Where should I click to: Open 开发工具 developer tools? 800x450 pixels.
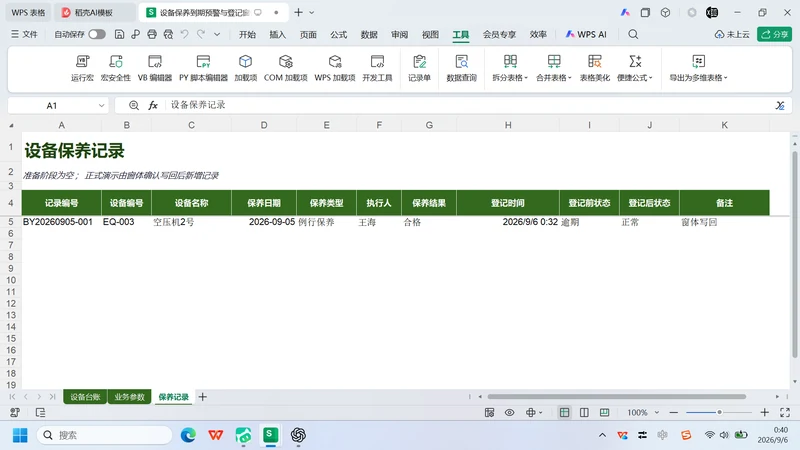tap(378, 68)
